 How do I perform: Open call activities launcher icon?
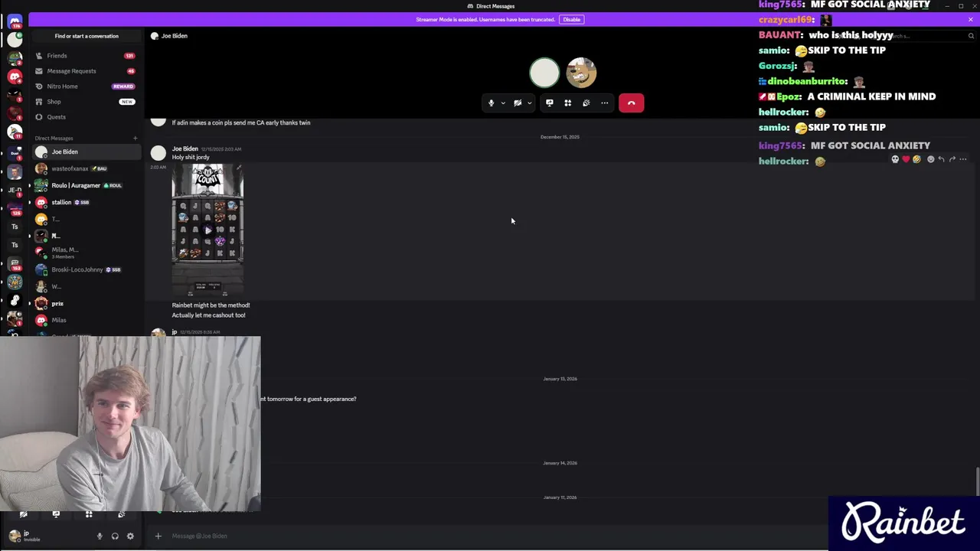568,103
